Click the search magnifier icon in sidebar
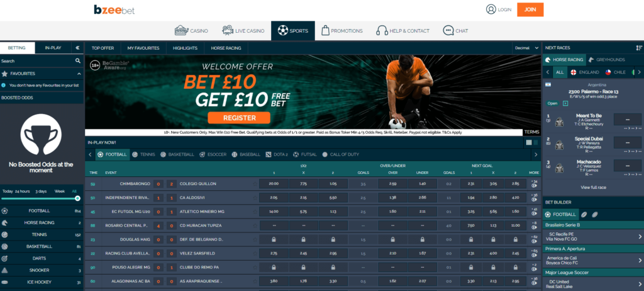 click(x=78, y=61)
